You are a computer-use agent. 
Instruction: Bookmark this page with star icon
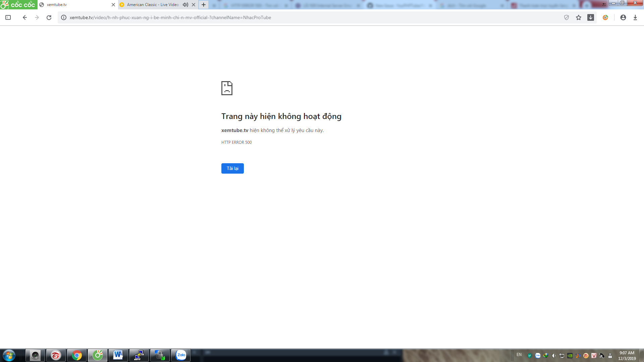click(579, 17)
